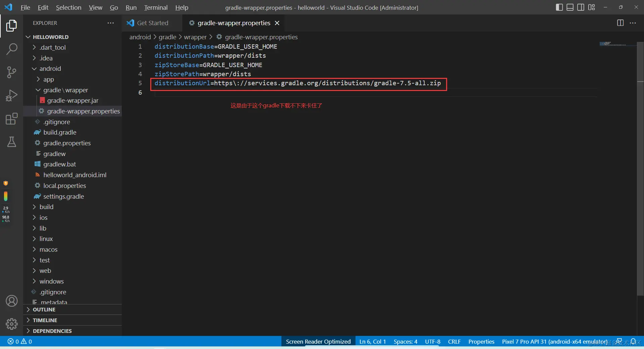Change indentation via Spaces: 4
The width and height of the screenshot is (644, 349).
[405, 342]
